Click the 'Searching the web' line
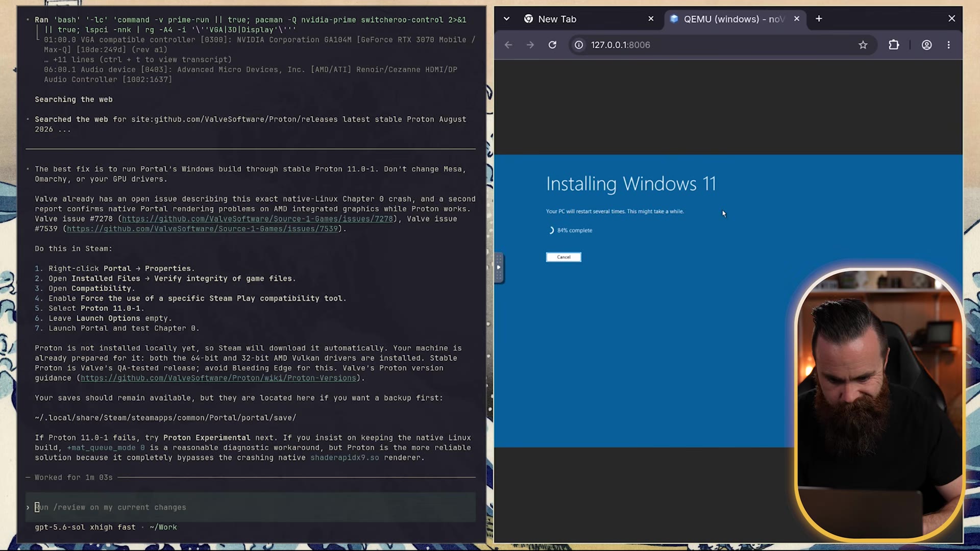The width and height of the screenshot is (980, 551). click(x=73, y=99)
